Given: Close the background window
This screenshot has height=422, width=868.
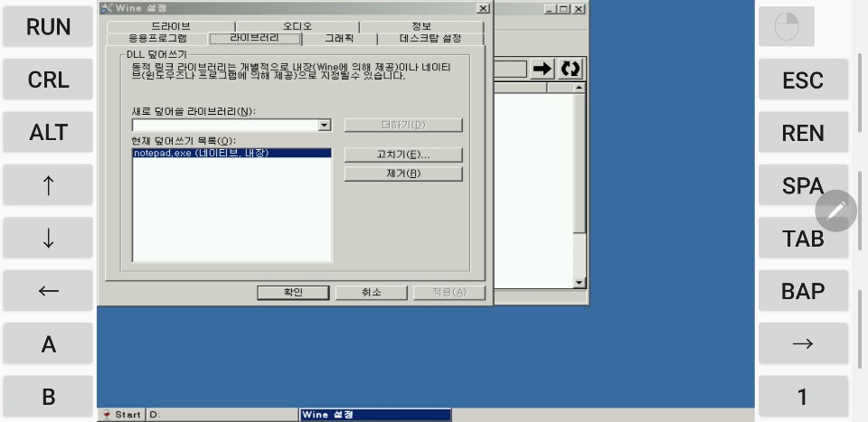Looking at the screenshot, I should coord(579,9).
